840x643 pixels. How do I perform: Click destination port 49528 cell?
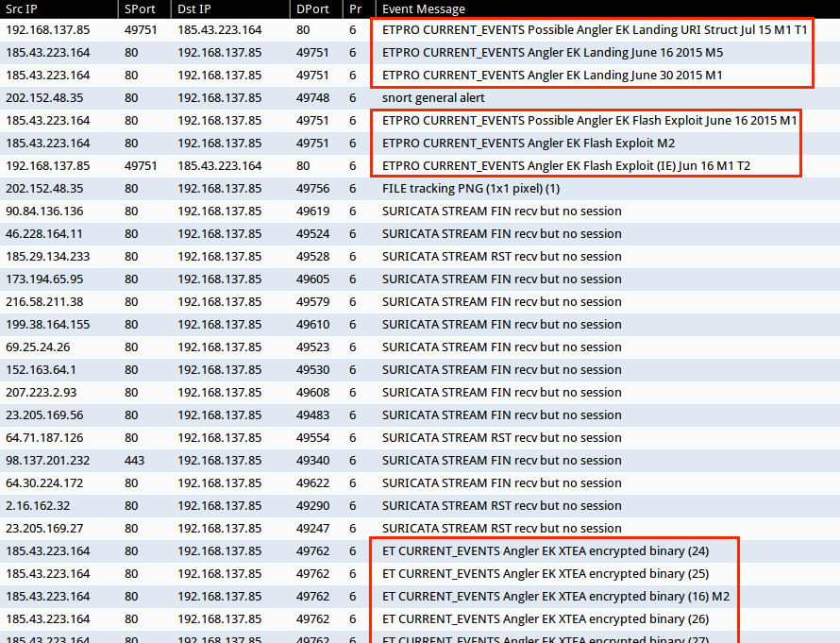312,256
